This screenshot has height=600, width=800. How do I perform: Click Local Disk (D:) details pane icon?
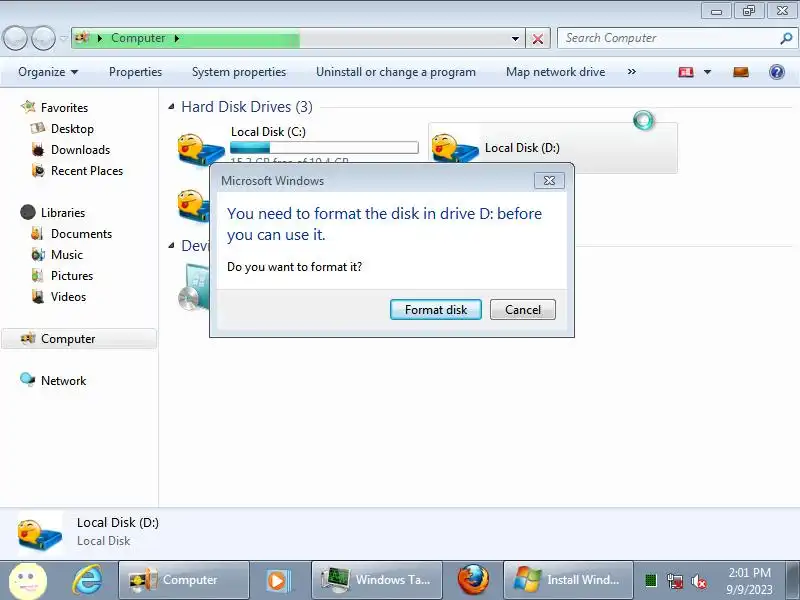pos(40,533)
